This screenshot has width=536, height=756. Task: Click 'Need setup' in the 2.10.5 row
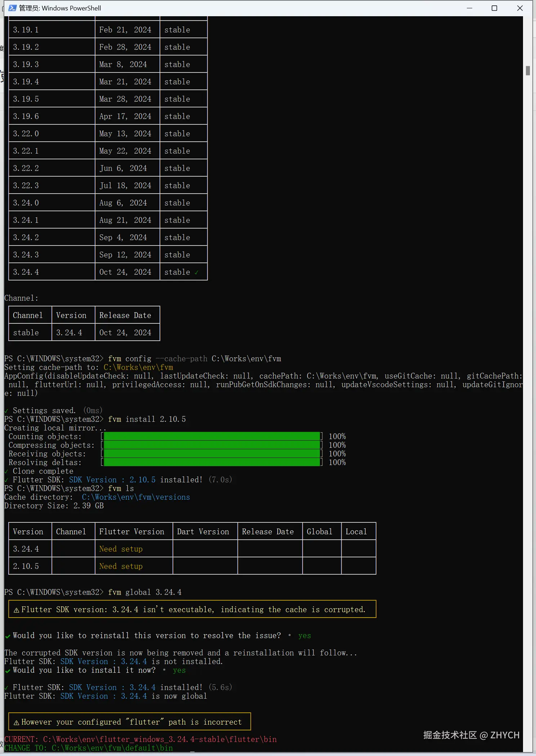(x=121, y=566)
